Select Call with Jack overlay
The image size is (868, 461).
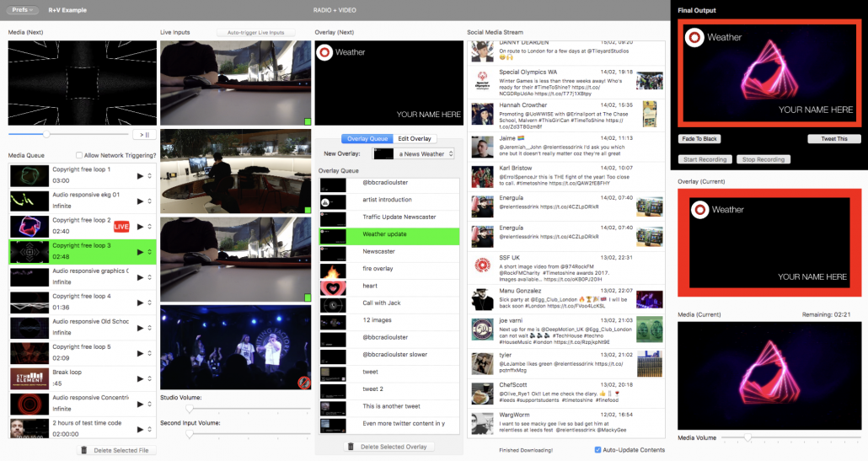pos(389,305)
